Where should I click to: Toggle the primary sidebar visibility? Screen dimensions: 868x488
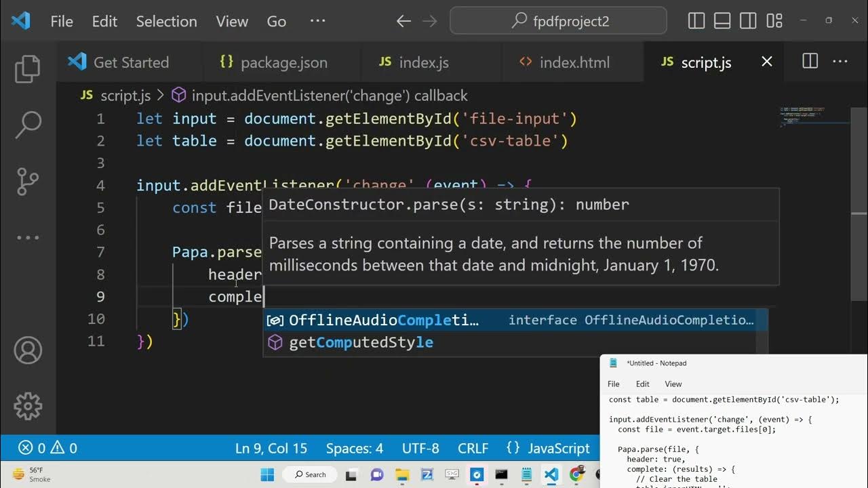point(696,21)
